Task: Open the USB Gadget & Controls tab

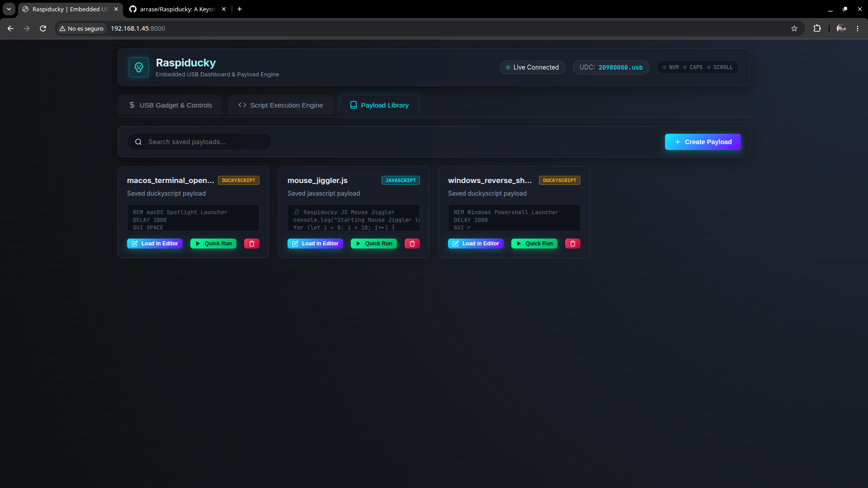Action: pyautogui.click(x=170, y=105)
